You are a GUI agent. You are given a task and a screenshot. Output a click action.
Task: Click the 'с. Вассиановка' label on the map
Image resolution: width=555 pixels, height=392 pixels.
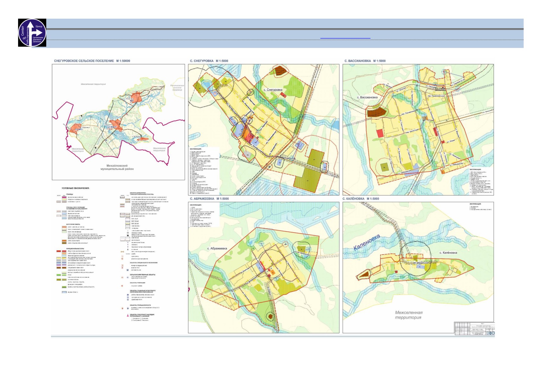(x=367, y=97)
